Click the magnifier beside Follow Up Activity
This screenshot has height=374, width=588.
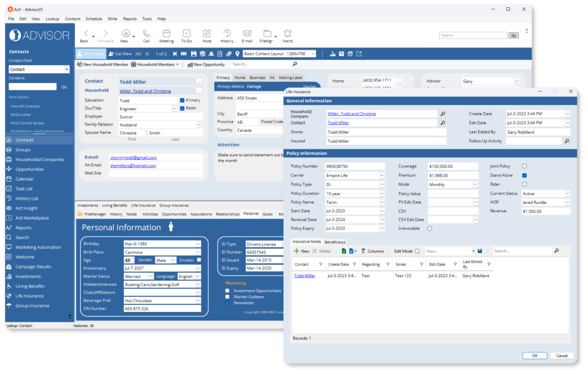567,141
